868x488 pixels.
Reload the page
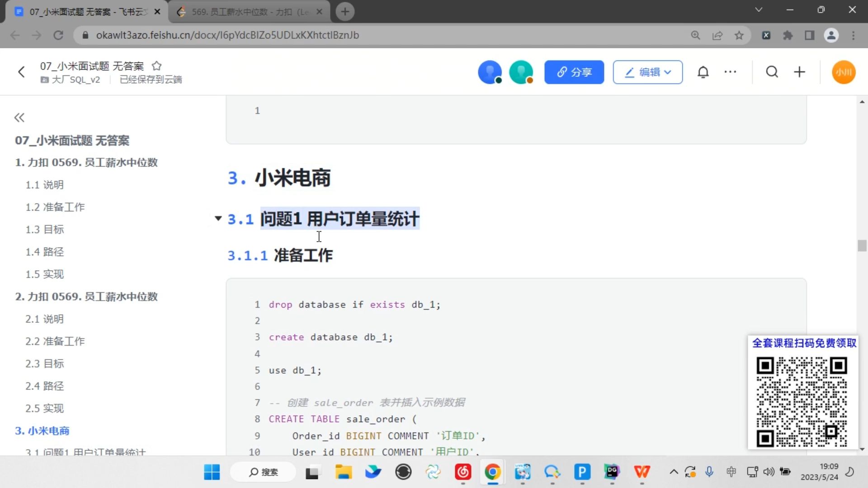[x=58, y=35]
